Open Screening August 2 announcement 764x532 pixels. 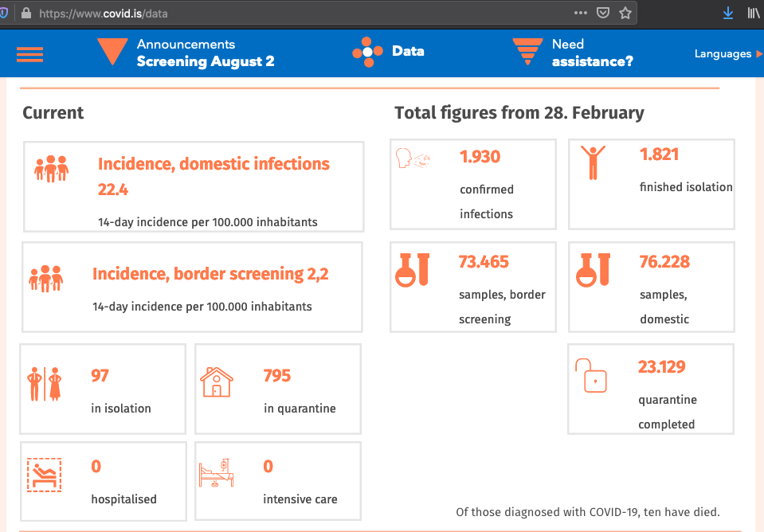pyautogui.click(x=206, y=61)
